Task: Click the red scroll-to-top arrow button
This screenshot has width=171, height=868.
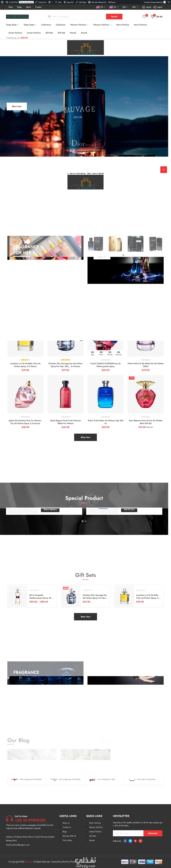Action: 164,169
